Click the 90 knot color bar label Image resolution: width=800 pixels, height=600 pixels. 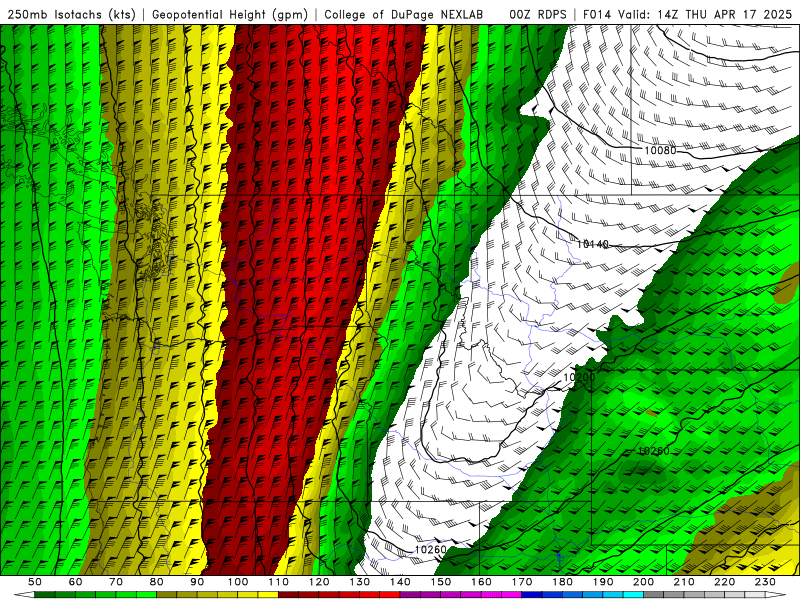click(197, 582)
